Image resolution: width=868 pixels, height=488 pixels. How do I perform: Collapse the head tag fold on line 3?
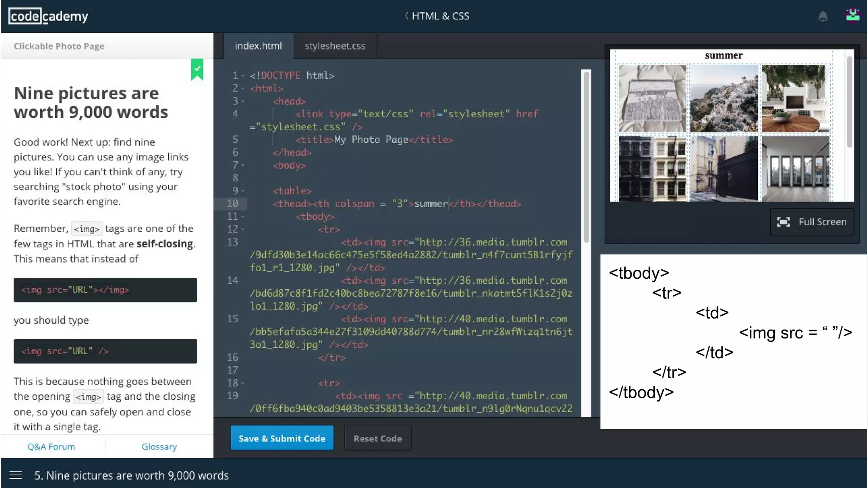coord(243,101)
